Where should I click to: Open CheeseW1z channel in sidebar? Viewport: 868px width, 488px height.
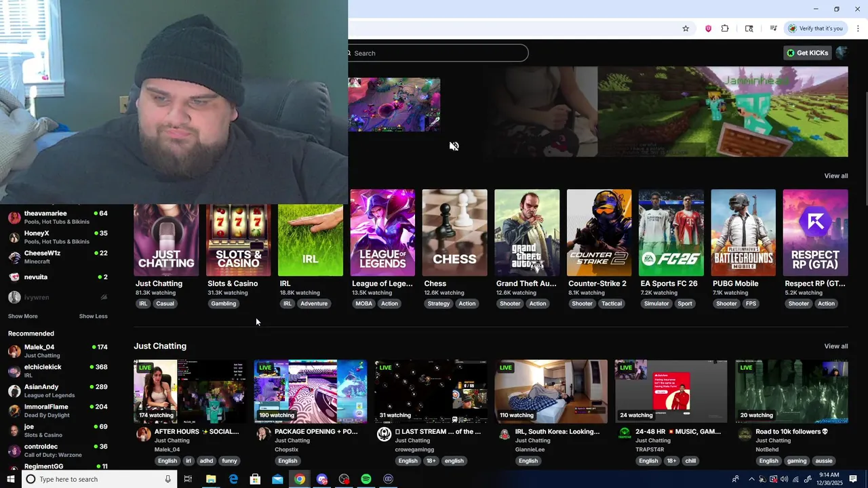58,257
